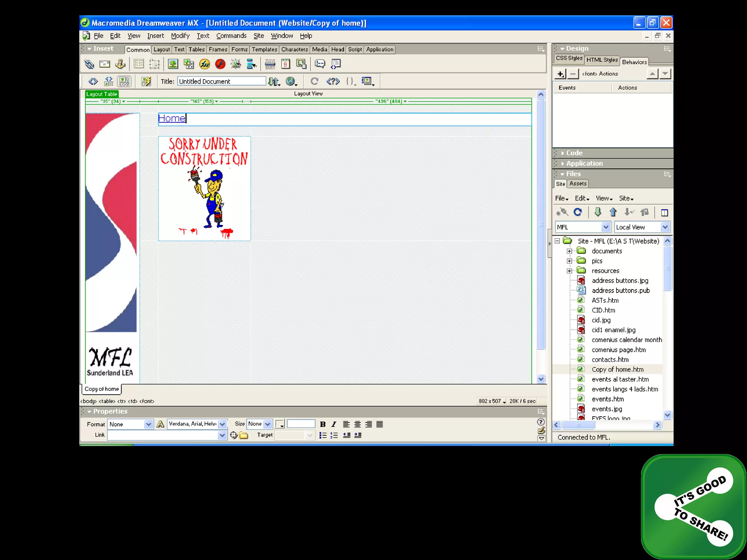Open the Format dropdown in Properties
The image size is (747, 560).
tap(148, 424)
